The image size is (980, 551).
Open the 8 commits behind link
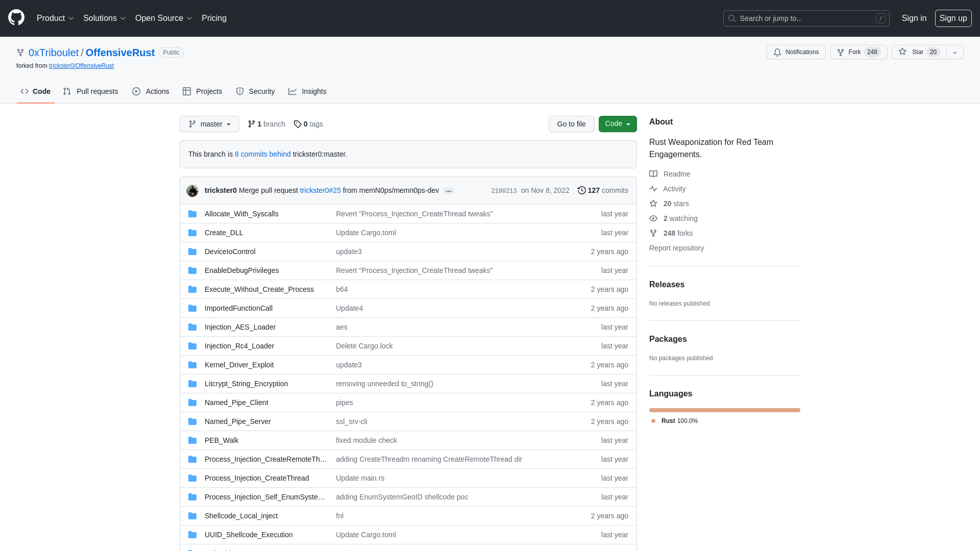(x=263, y=154)
